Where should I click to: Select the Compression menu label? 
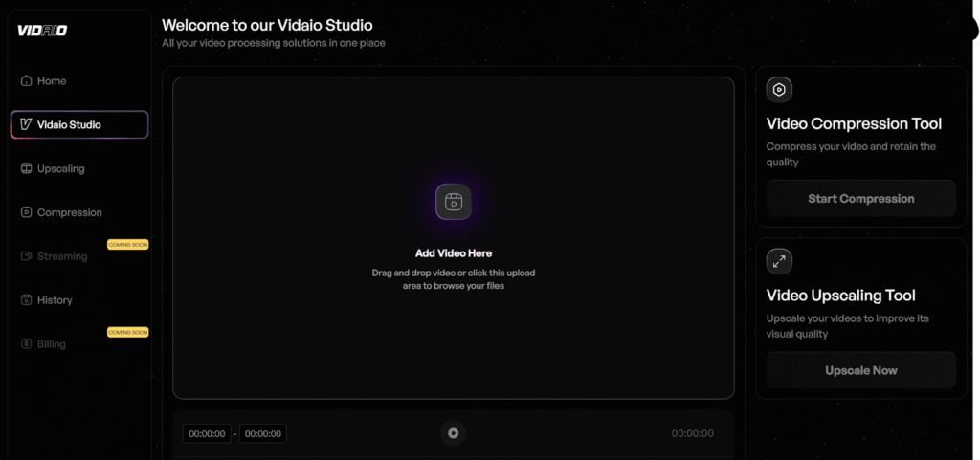(70, 213)
